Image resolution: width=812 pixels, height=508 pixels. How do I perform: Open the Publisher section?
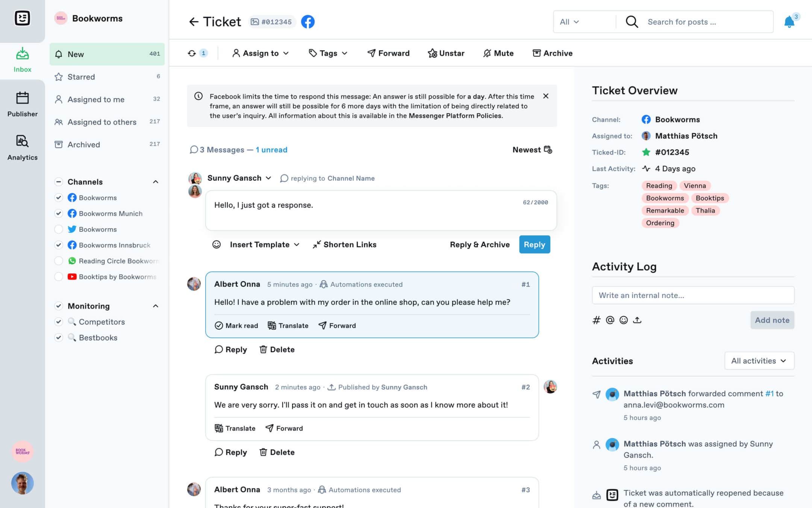click(22, 104)
